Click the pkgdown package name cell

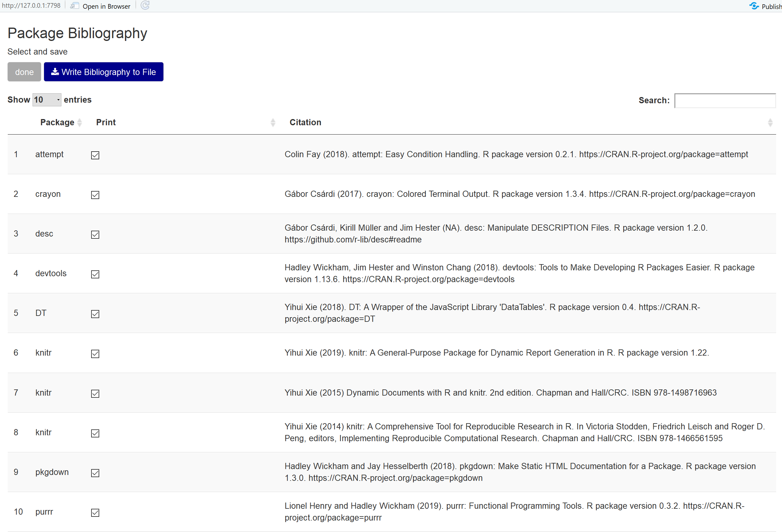(x=52, y=472)
